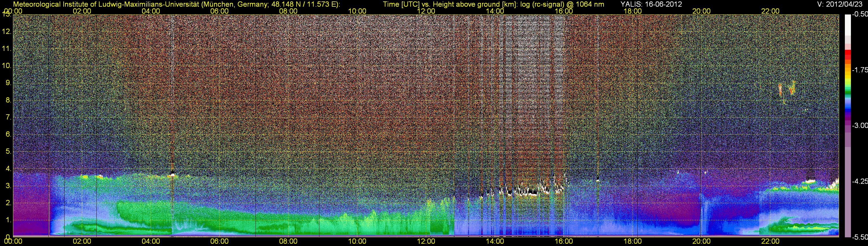Select the 22:00 label on the bottom time axis

770,241
